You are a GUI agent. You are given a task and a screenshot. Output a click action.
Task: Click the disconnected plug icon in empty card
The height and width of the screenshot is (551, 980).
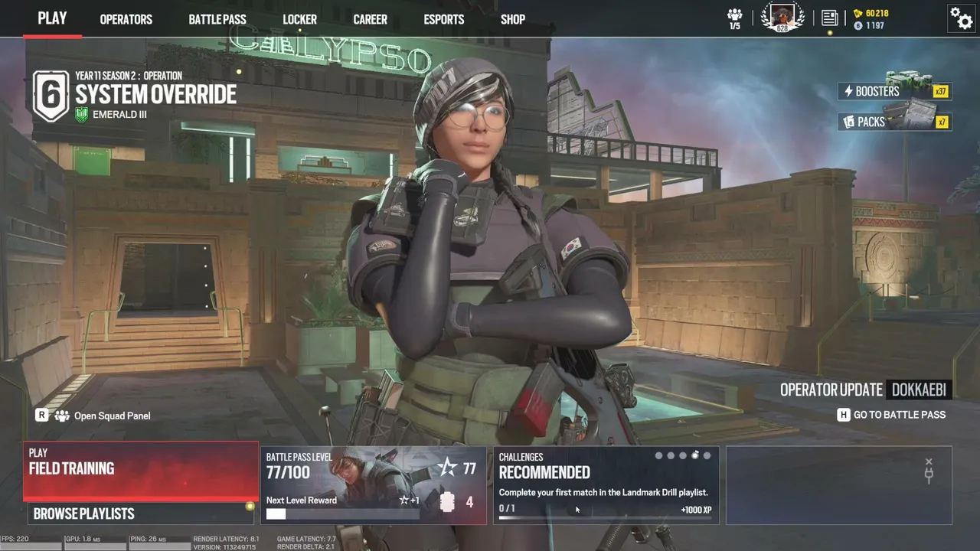tap(929, 471)
